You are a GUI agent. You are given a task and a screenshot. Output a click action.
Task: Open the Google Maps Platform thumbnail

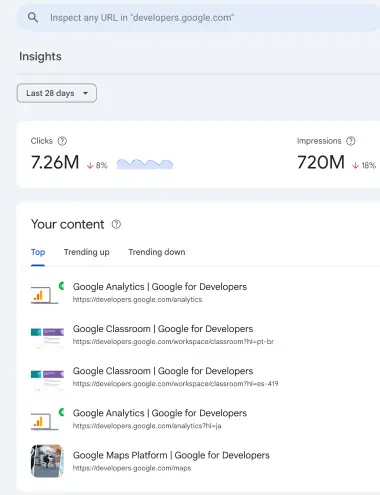(47, 461)
